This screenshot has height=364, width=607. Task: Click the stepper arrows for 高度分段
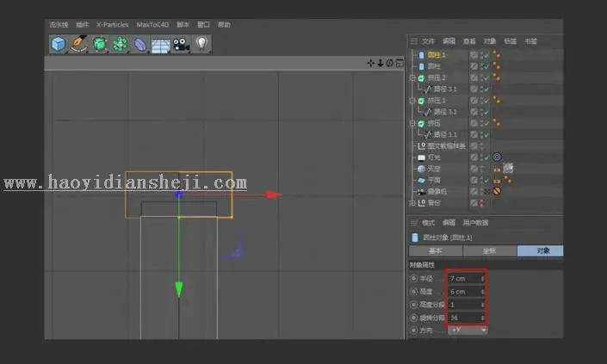point(482,305)
